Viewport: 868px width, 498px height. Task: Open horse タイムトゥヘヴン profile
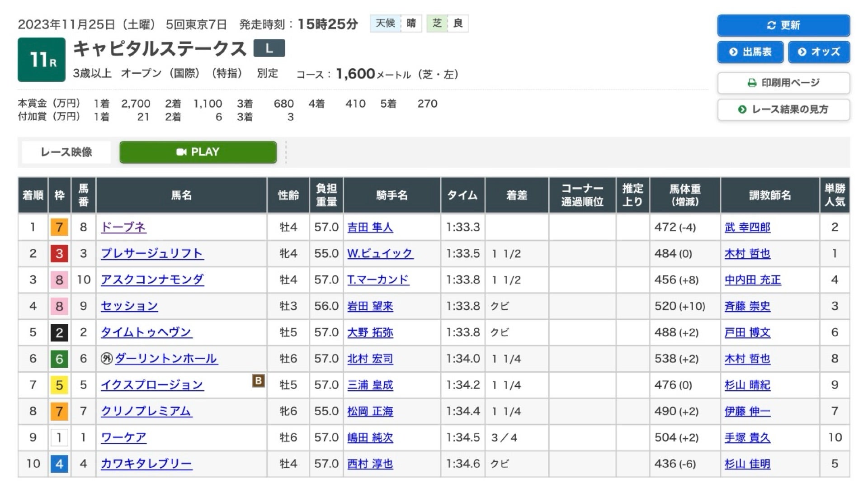pos(146,332)
